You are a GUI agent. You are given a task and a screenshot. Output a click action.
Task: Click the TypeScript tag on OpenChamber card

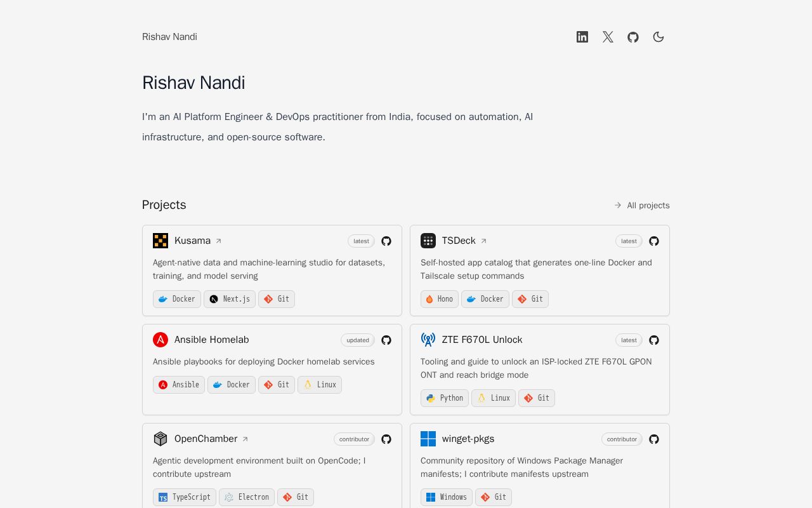pyautogui.click(x=185, y=497)
